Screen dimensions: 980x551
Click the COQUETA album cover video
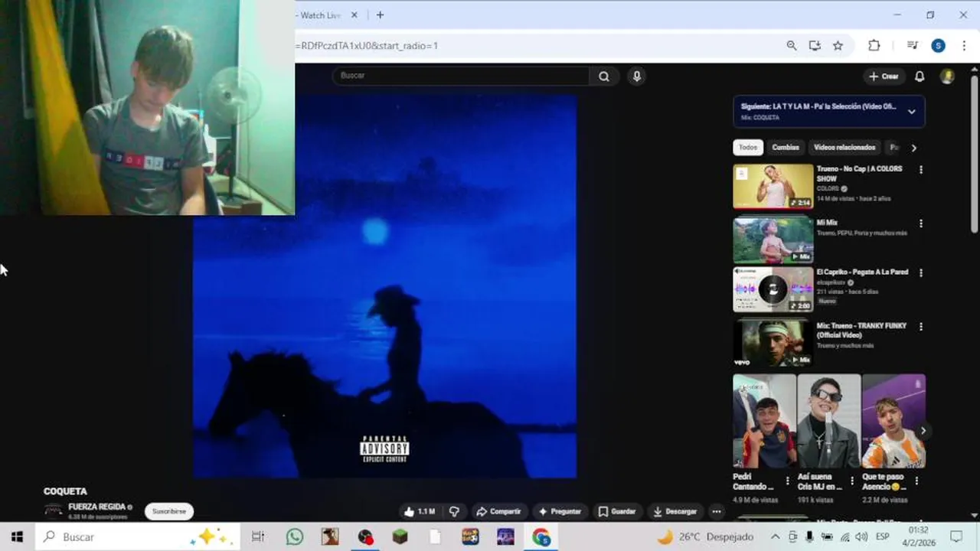(384, 286)
